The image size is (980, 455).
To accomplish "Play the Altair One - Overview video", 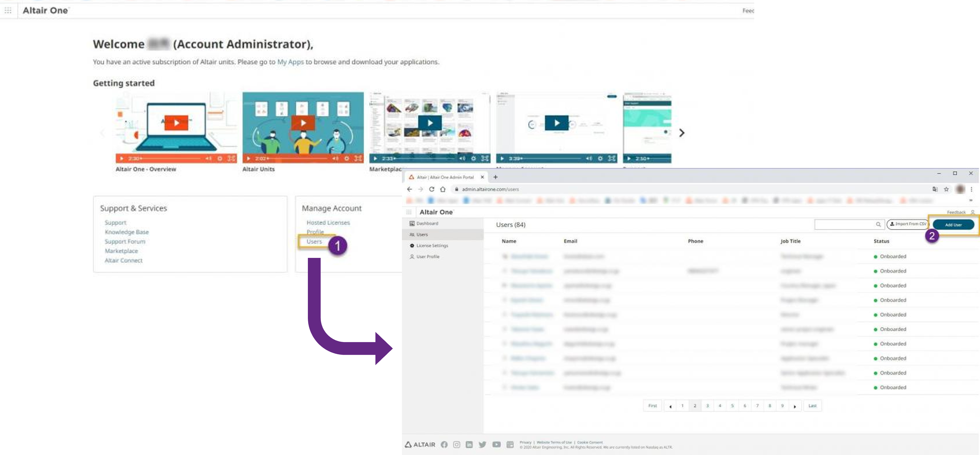I will click(176, 123).
